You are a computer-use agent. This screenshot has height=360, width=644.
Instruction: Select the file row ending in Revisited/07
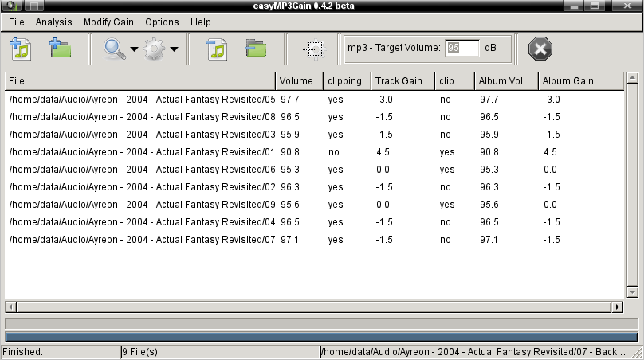tap(314, 240)
